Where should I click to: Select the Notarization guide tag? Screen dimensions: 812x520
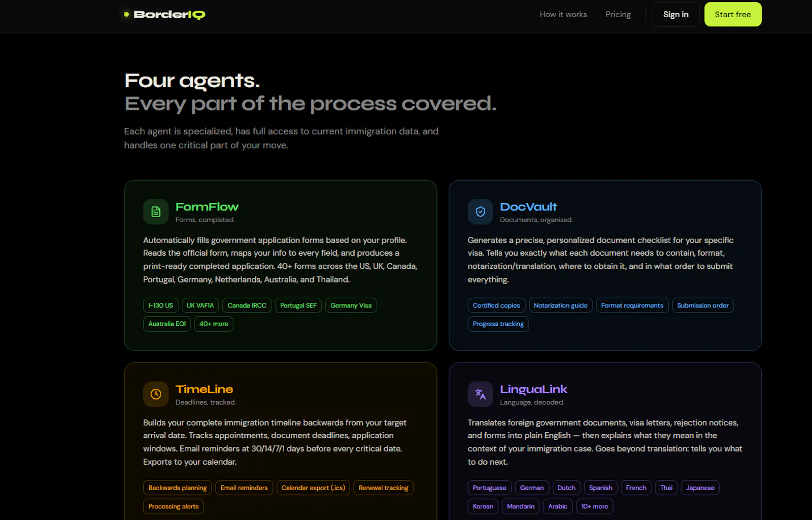561,305
